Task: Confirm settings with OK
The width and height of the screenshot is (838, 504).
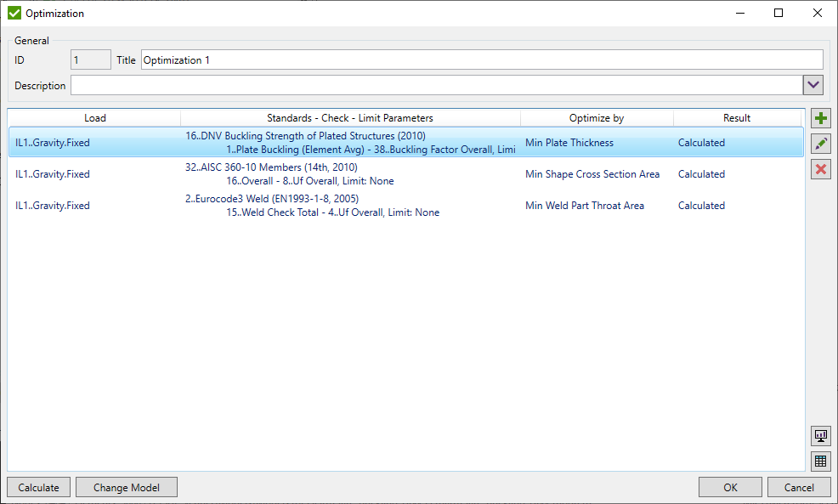Action: [x=730, y=487]
